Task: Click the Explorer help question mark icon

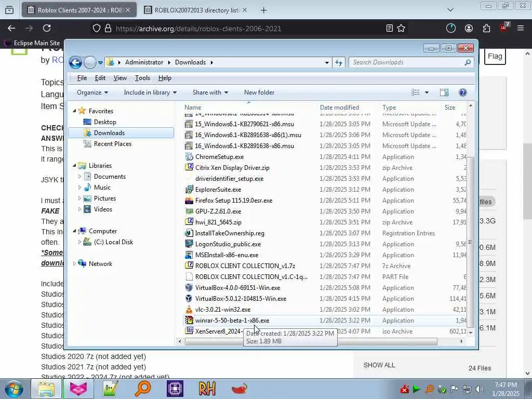Action: [x=462, y=92]
